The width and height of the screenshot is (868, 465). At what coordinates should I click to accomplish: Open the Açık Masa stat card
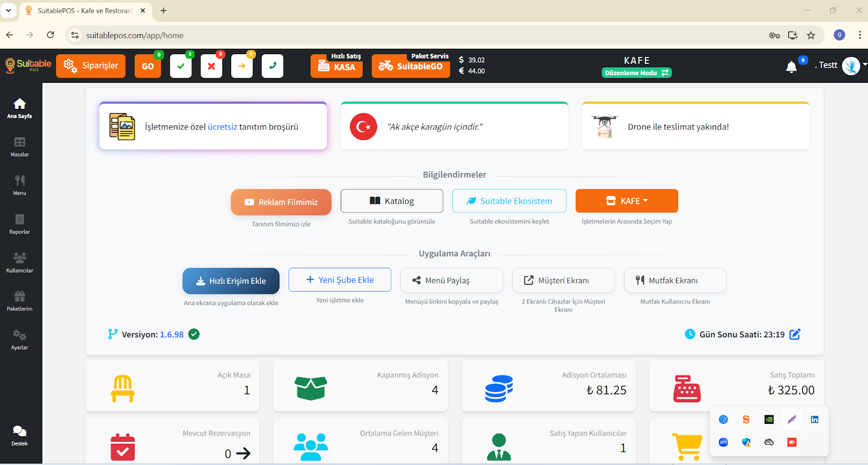tap(173, 385)
